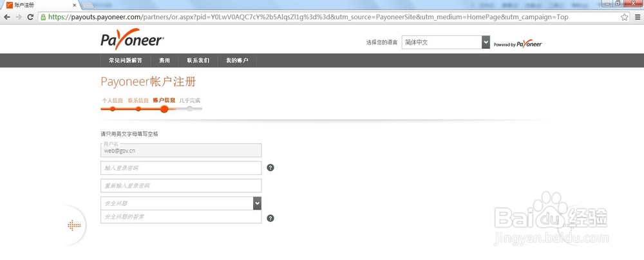This screenshot has width=644, height=260.
Task: Open 我的账户 menu item
Action: (x=237, y=60)
